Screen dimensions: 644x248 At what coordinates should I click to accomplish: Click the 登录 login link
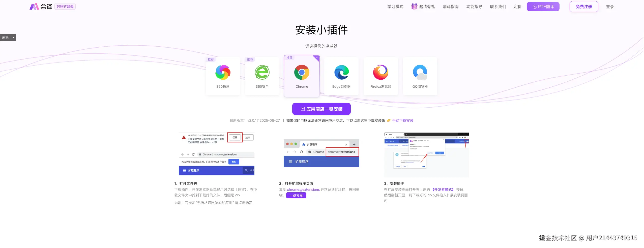610,7
